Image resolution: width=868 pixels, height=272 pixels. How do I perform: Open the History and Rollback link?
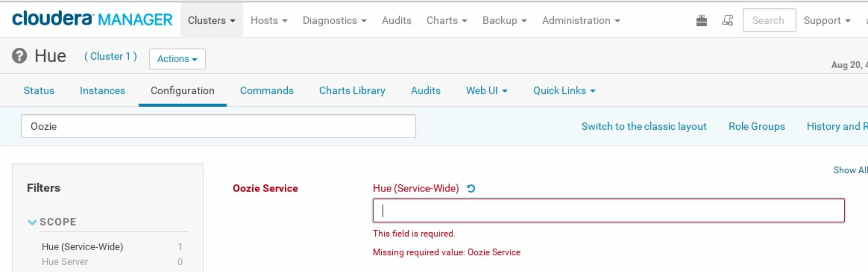pos(837,126)
